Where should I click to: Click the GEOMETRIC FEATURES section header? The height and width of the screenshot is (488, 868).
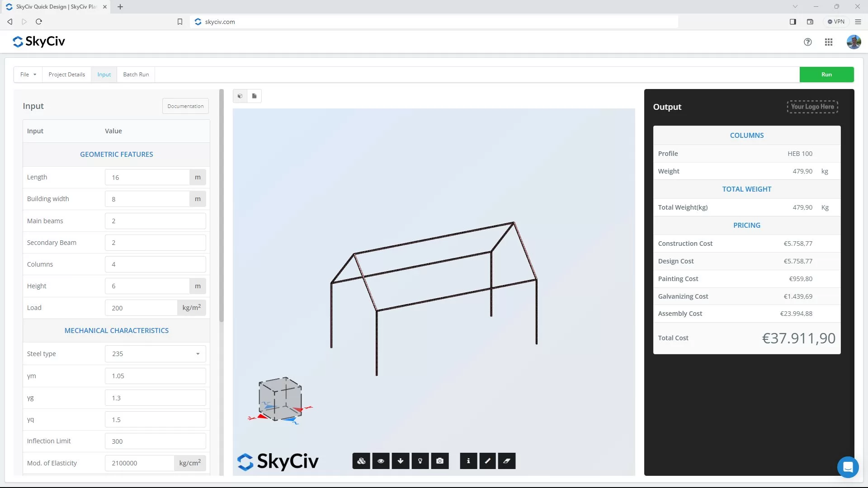click(117, 155)
